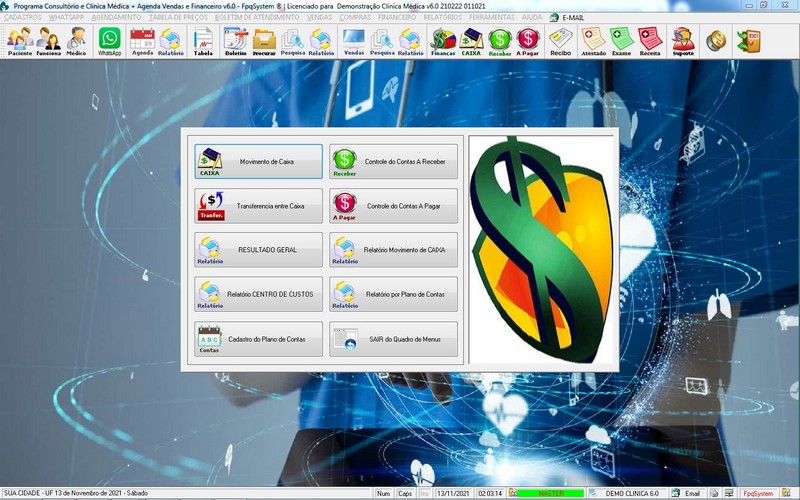800x500 pixels.
Task: Open the Tabela price list icon
Action: click(203, 41)
